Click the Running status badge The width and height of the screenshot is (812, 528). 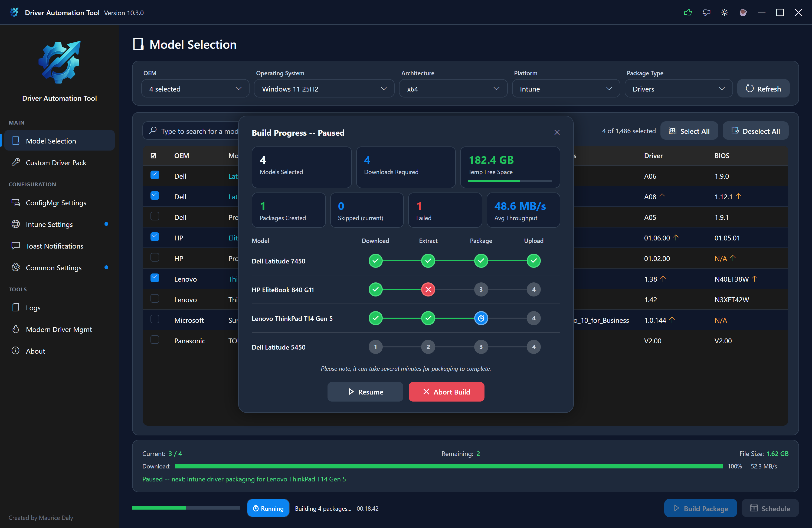[268, 508]
